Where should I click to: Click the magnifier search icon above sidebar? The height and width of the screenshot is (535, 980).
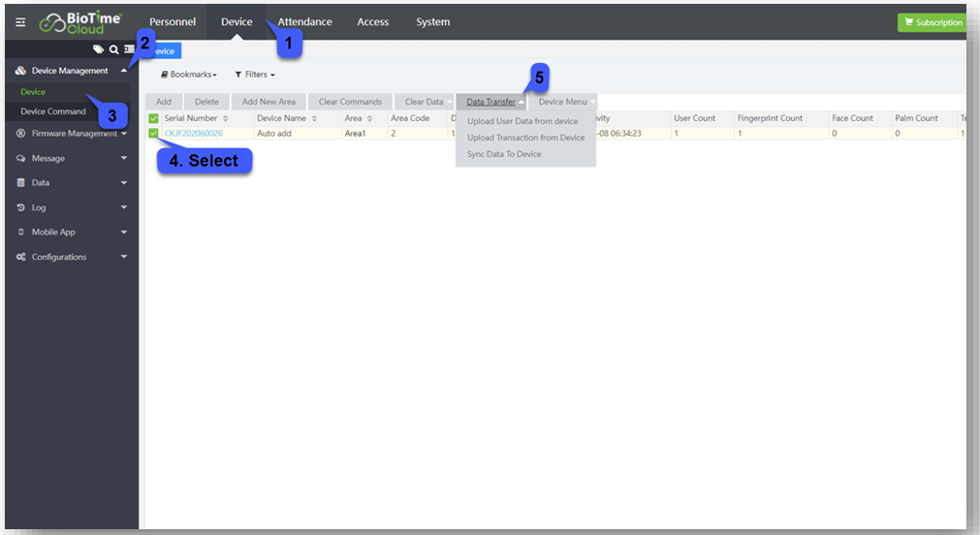(x=113, y=49)
